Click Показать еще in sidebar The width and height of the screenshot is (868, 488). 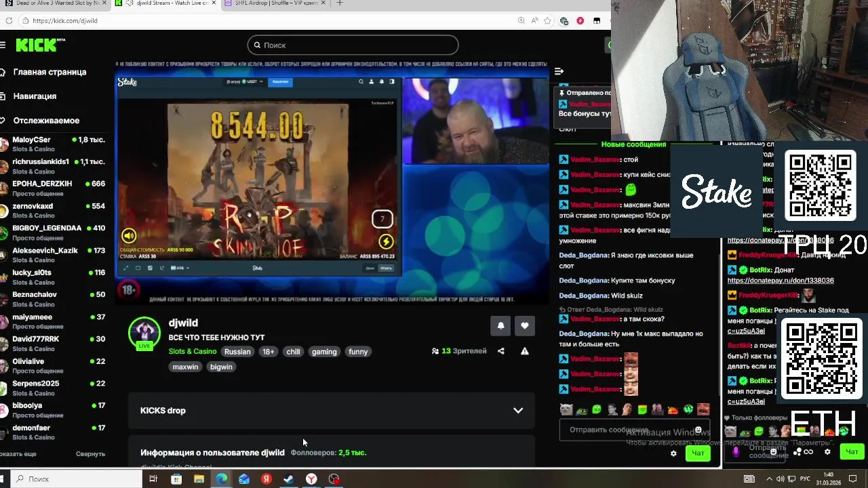18,454
